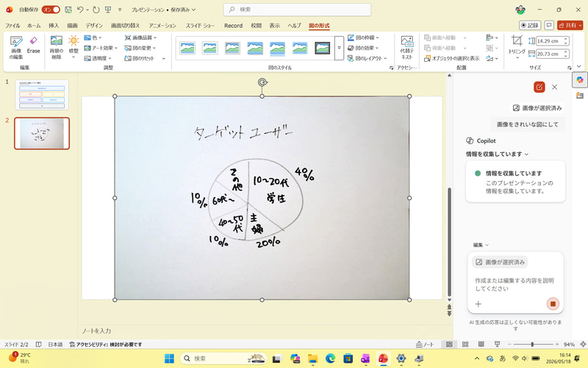588x368 pixels.
Task: Switch to normal view icon
Action: tap(449, 344)
